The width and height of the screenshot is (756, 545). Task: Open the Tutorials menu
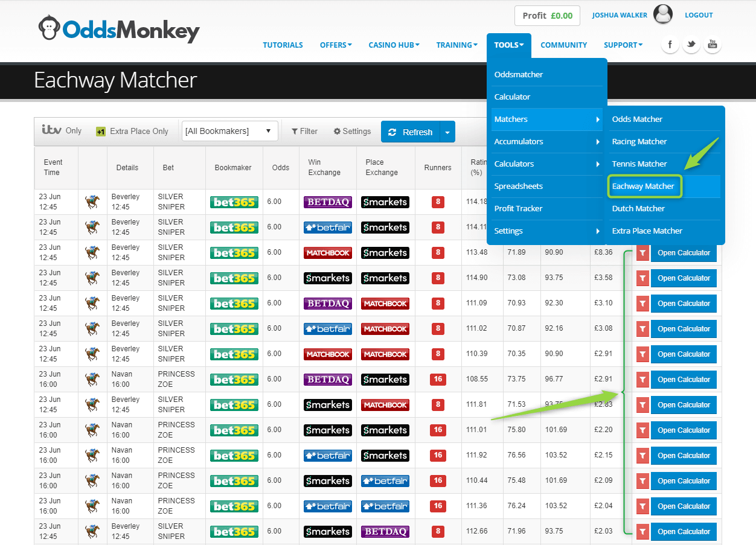[x=283, y=45]
